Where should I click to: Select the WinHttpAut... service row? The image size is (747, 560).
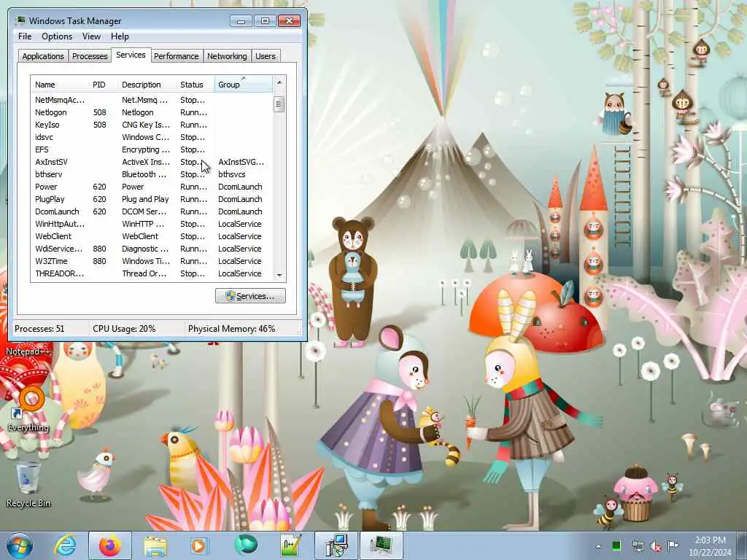pyautogui.click(x=151, y=224)
